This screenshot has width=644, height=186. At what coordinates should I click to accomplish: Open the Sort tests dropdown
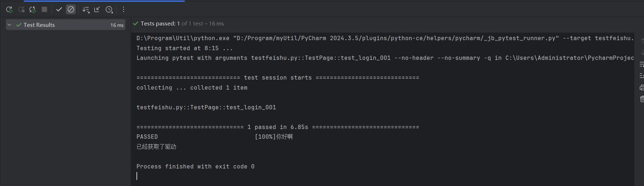tap(86, 10)
